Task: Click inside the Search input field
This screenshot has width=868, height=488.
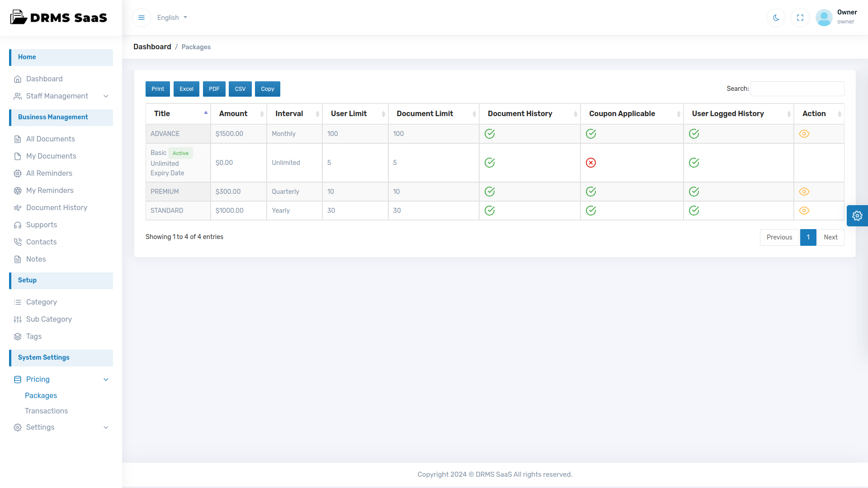Action: (x=797, y=89)
